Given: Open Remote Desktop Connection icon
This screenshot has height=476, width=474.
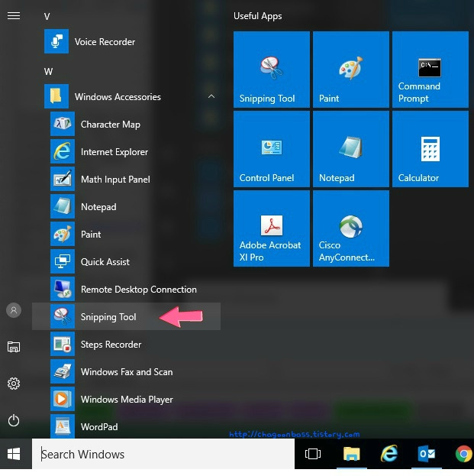Looking at the screenshot, I should pyautogui.click(x=63, y=289).
